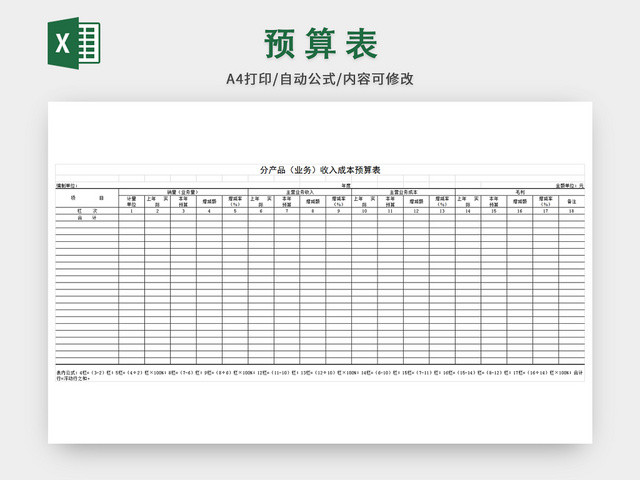Image resolution: width=640 pixels, height=480 pixels.
Task: Click the 金额单位：元 label
Action: pos(570,186)
